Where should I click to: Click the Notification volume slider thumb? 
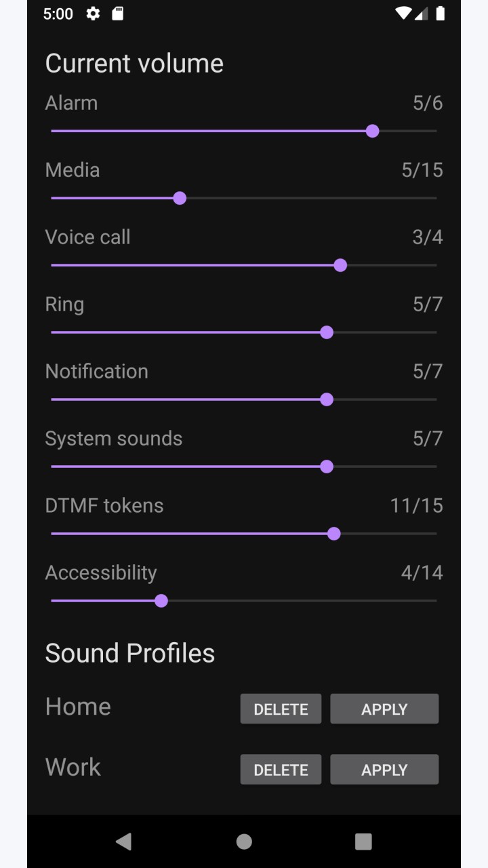[x=327, y=399]
